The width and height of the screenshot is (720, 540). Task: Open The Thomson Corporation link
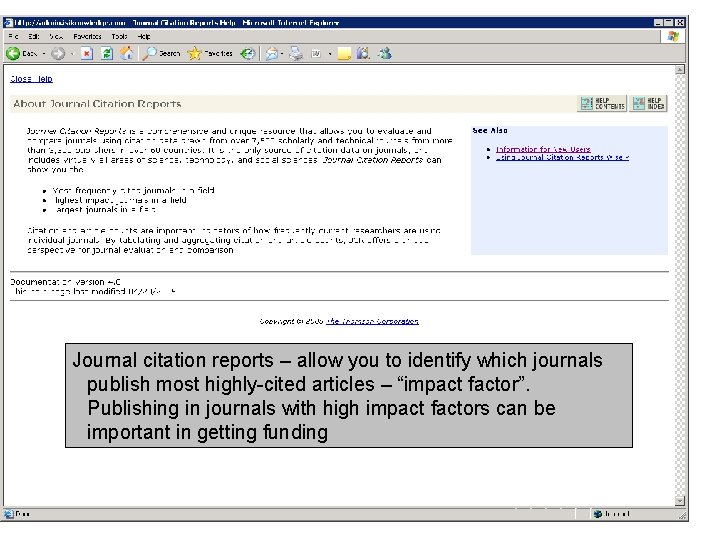click(372, 321)
